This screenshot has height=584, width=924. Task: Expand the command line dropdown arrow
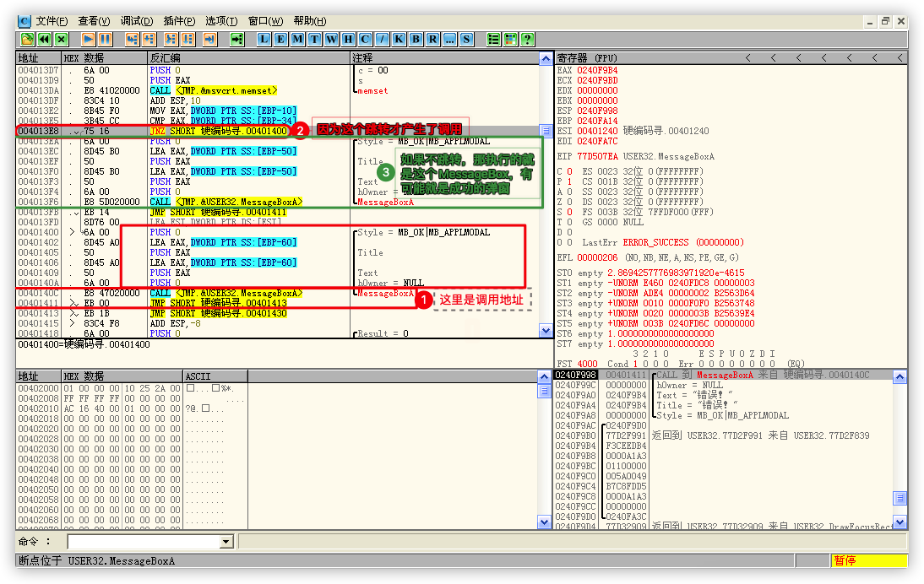tap(226, 542)
